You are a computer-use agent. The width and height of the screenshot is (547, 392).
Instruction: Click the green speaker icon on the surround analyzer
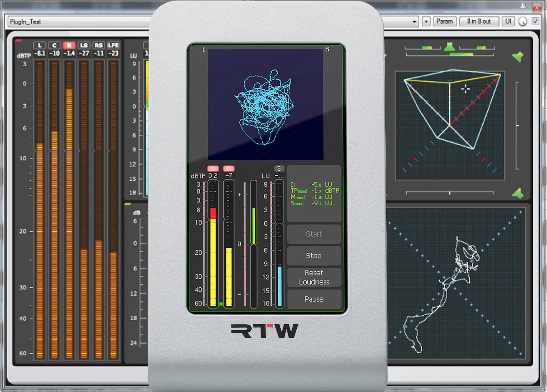(x=518, y=56)
